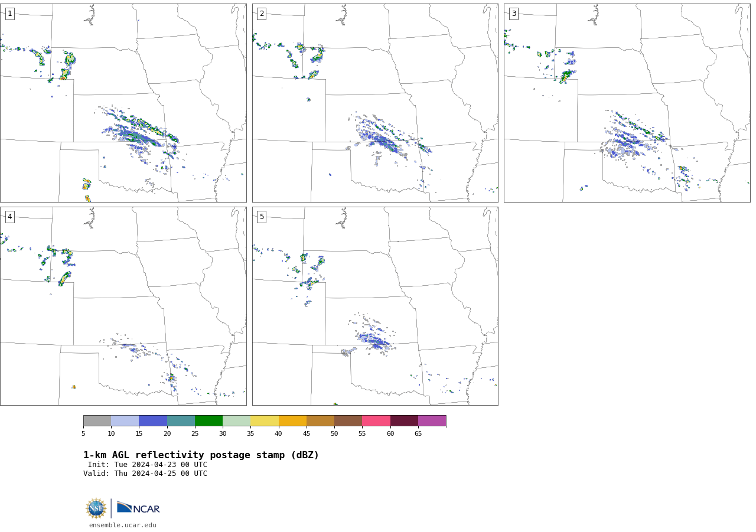The width and height of the screenshot is (756, 532).
Task: Click the colorbar tick label 35
Action: (x=250, y=434)
